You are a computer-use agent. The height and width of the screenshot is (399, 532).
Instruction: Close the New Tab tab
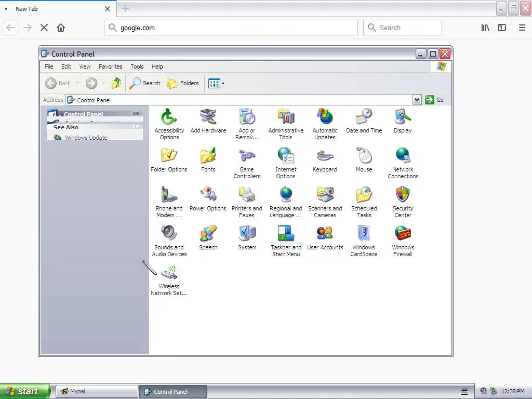tap(108, 9)
